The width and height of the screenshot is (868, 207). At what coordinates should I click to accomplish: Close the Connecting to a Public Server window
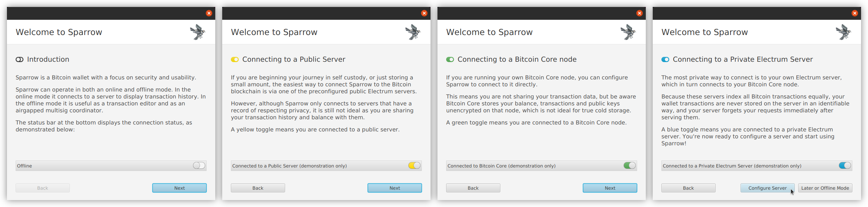click(424, 13)
